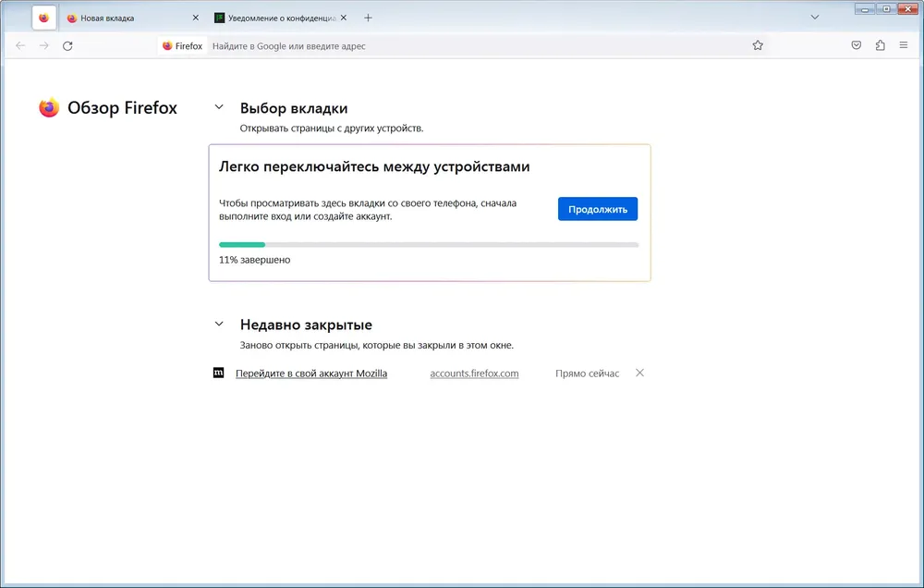This screenshot has height=588, width=924.
Task: Close the Новая вкладка tab
Action: tap(196, 18)
